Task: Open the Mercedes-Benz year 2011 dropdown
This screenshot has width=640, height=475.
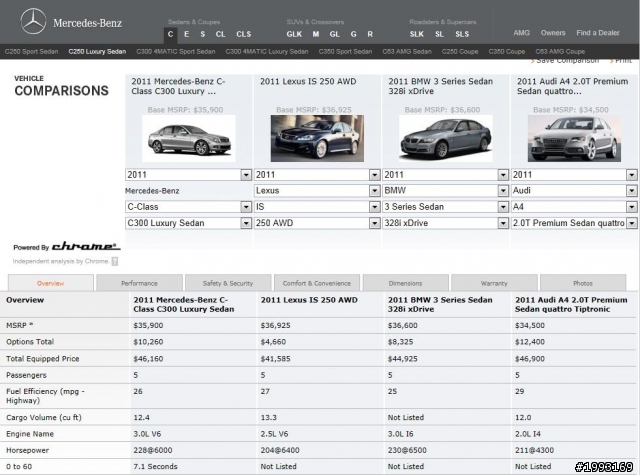Action: point(188,175)
